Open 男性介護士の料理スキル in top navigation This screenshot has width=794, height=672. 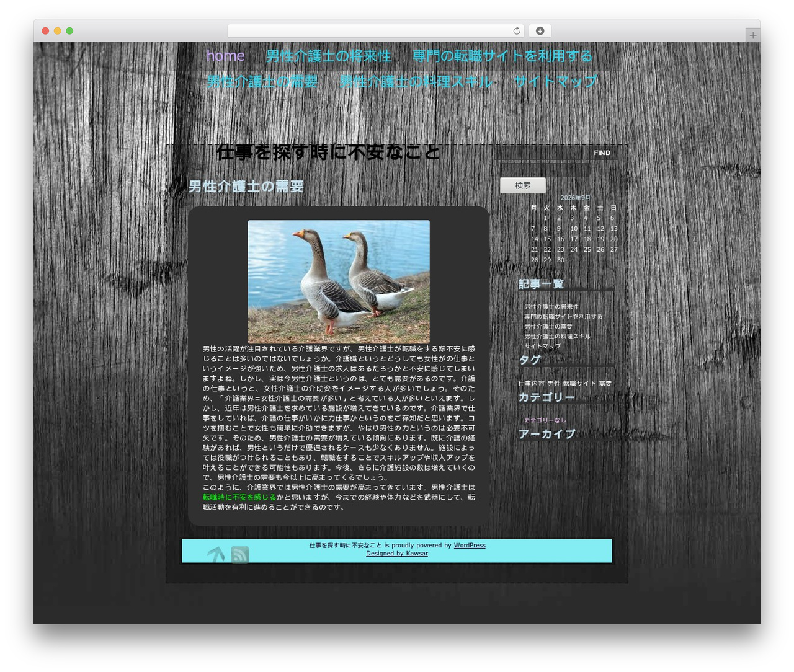tap(416, 81)
